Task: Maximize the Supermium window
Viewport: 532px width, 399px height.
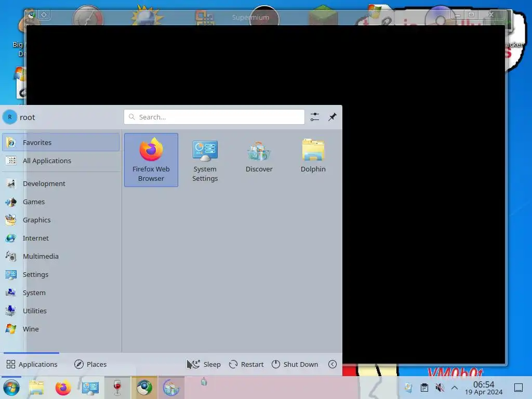Action: click(471, 15)
